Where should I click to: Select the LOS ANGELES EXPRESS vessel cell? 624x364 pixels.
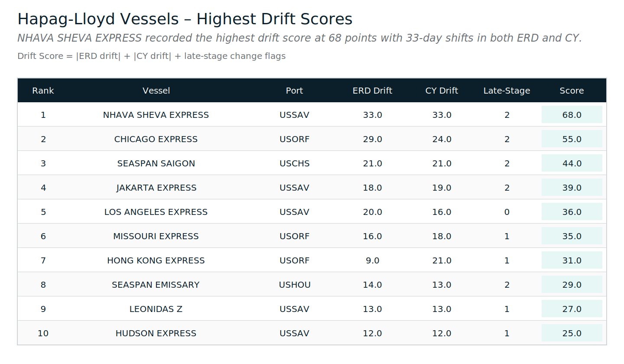[x=156, y=212]
